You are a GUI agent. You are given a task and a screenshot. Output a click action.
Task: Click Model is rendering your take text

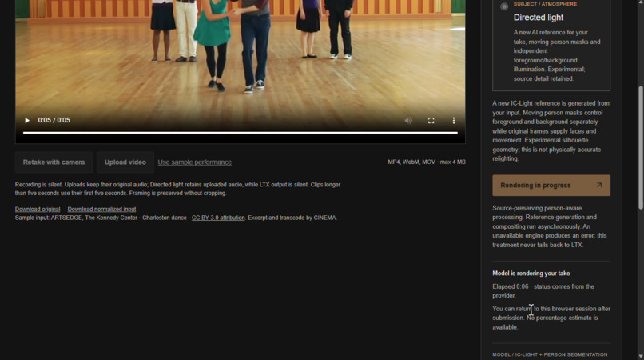pos(531,273)
